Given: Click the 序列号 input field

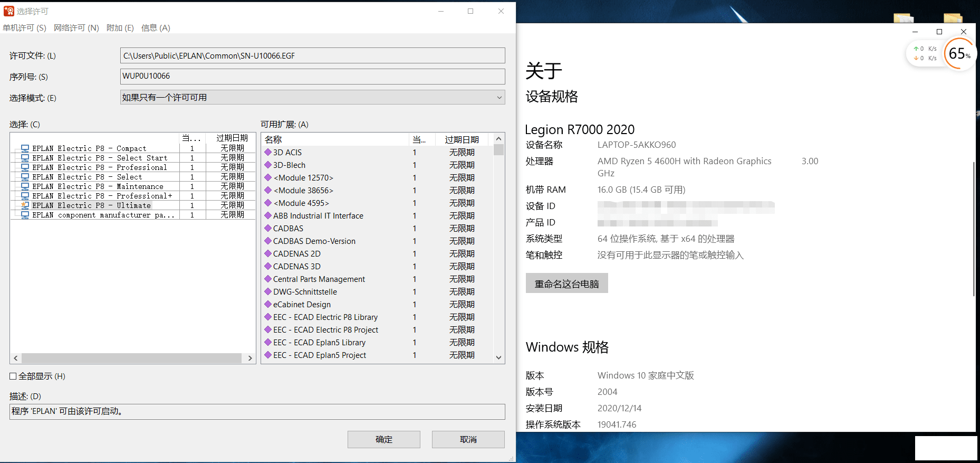Looking at the screenshot, I should point(312,76).
